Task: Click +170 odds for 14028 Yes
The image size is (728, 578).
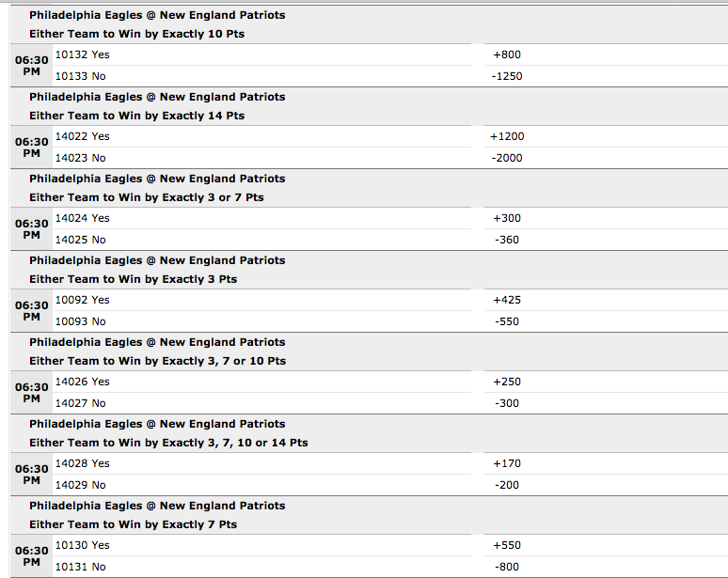Action: tap(507, 463)
